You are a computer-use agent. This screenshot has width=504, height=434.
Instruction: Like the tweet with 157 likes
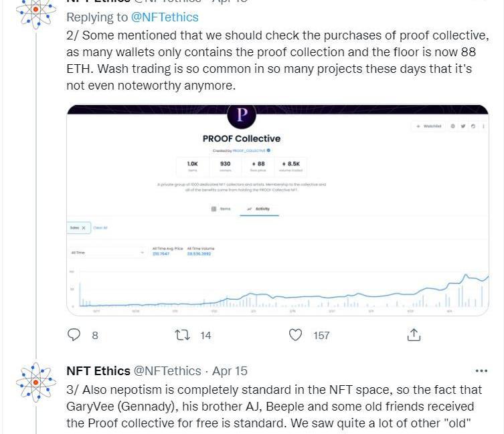295,335
